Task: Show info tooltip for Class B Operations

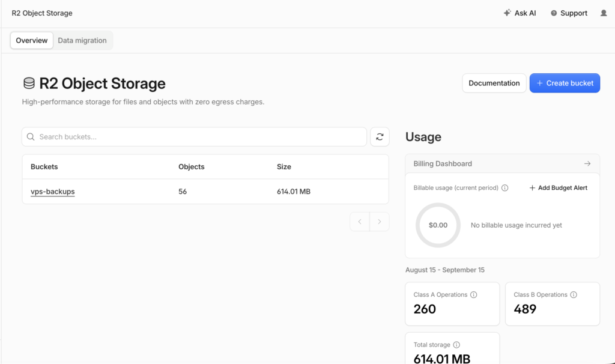Action: click(x=574, y=294)
